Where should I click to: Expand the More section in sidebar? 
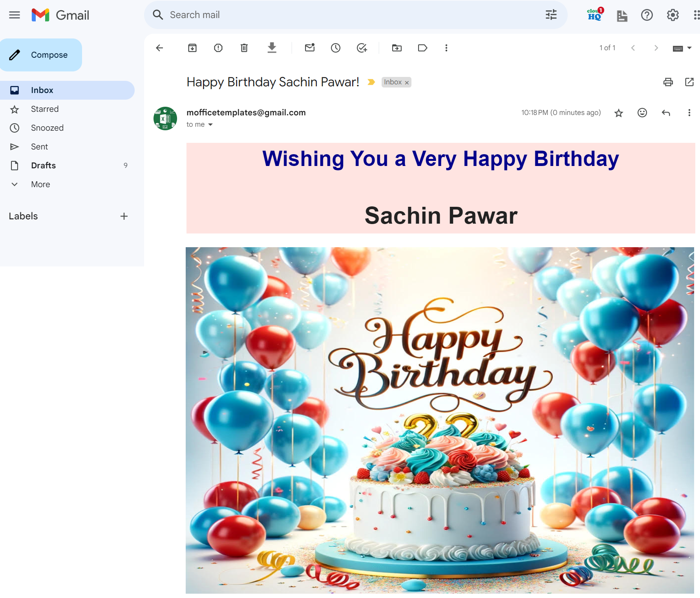[40, 184]
